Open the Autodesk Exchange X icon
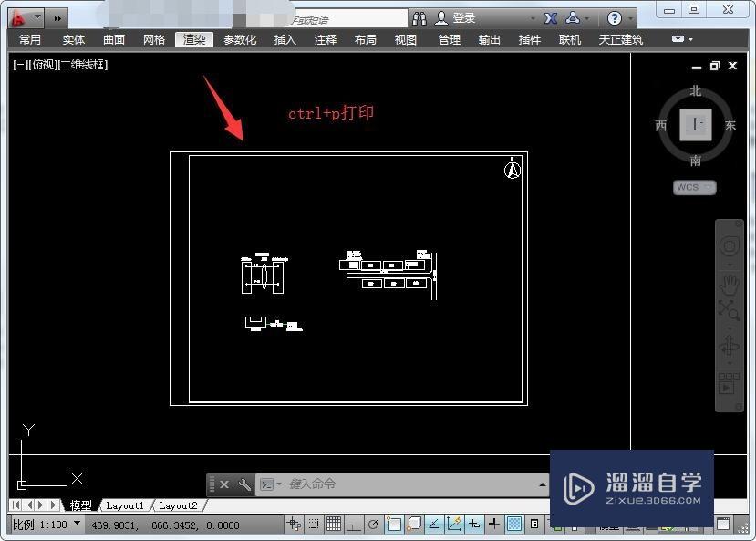 pyautogui.click(x=551, y=18)
